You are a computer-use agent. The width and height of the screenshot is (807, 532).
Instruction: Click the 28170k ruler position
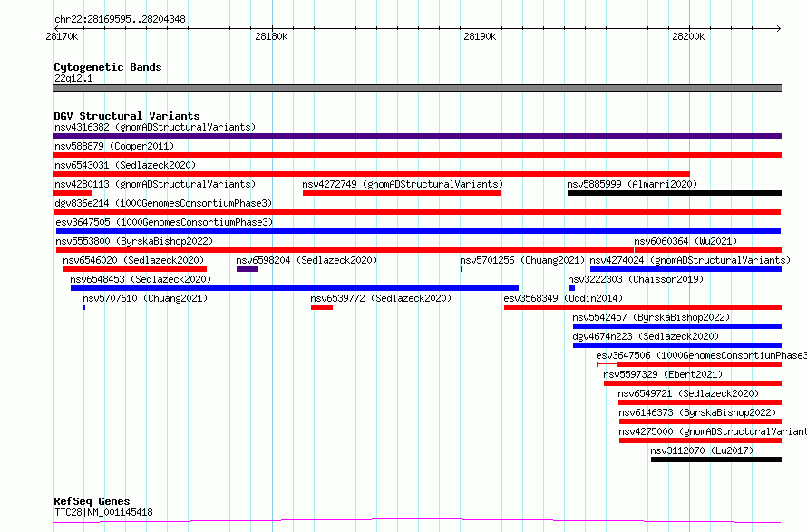pos(63,36)
